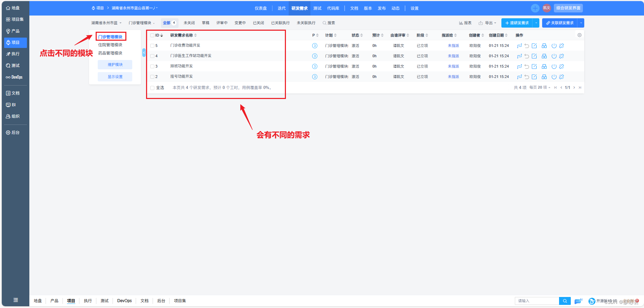Sort by 状态 column header
Screen dimensions: 644x308
tap(357, 35)
